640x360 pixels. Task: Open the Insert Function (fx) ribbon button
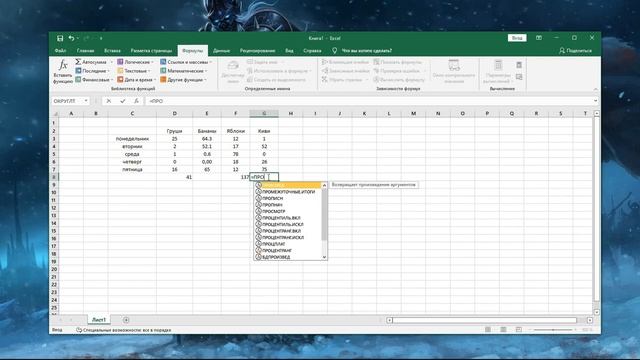[x=63, y=71]
